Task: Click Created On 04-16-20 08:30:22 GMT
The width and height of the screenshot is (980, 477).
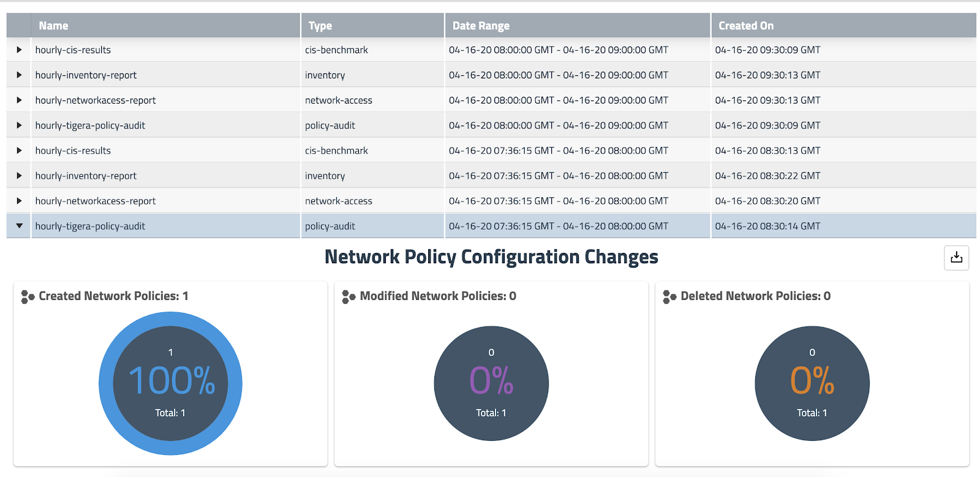Action: click(767, 175)
